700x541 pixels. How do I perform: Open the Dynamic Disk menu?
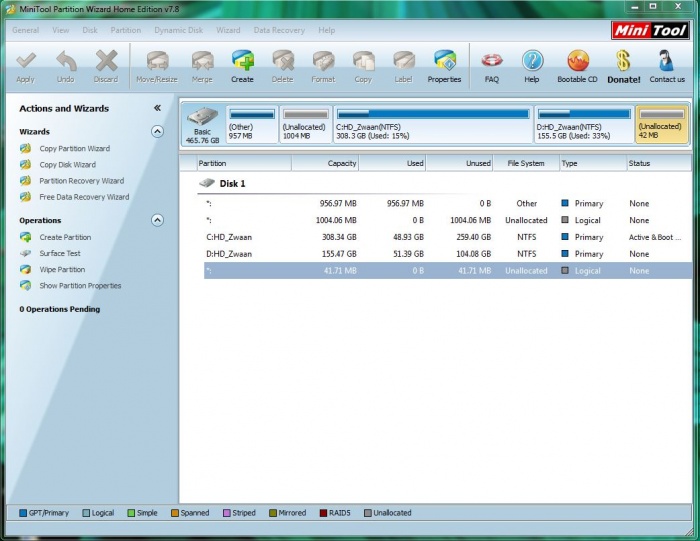[178, 30]
